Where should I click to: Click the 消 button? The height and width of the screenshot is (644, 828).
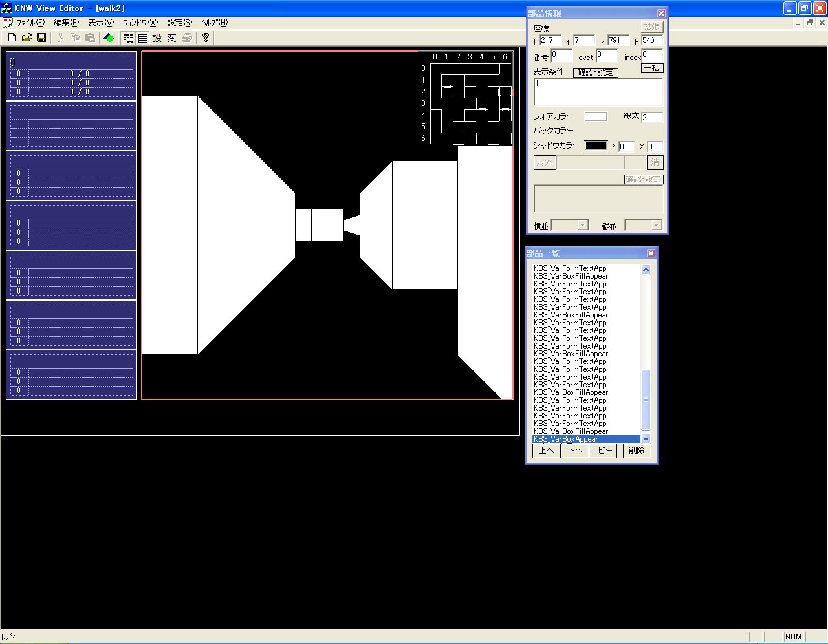pos(655,162)
